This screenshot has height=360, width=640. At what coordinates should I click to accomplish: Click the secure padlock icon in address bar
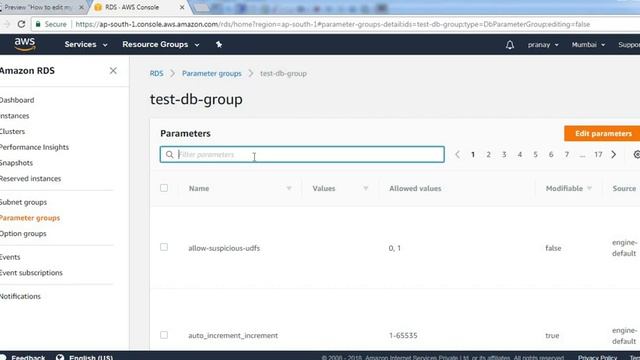[38, 24]
